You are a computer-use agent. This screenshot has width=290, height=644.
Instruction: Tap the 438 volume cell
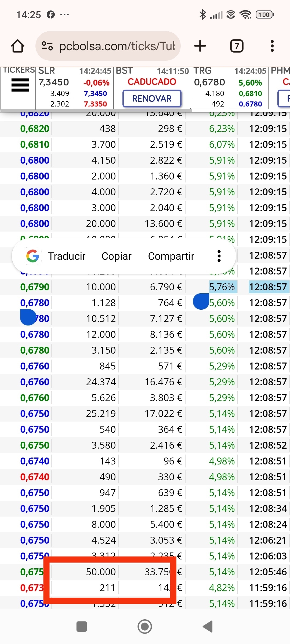coord(107,129)
